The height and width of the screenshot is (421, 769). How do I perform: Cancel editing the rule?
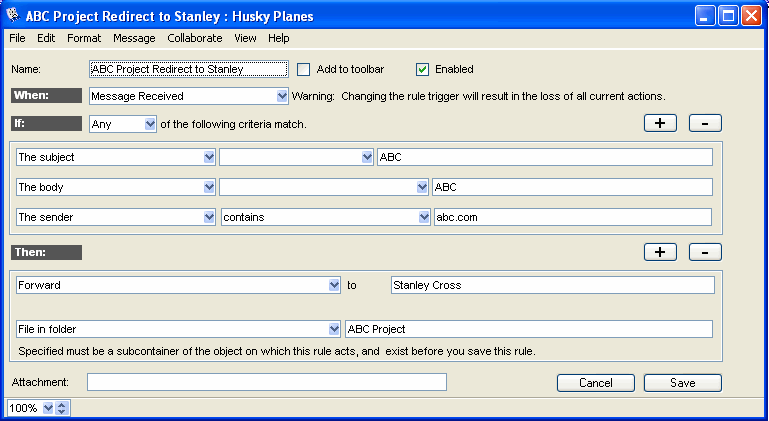pyautogui.click(x=595, y=383)
